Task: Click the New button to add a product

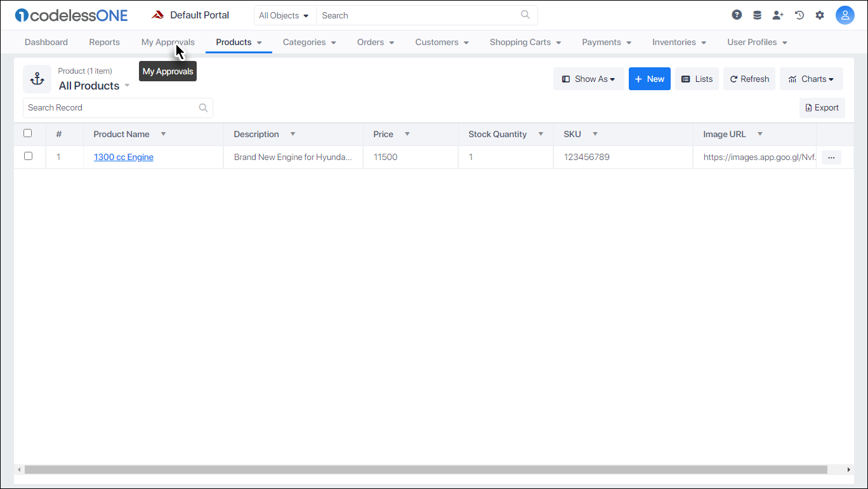Action: (649, 79)
